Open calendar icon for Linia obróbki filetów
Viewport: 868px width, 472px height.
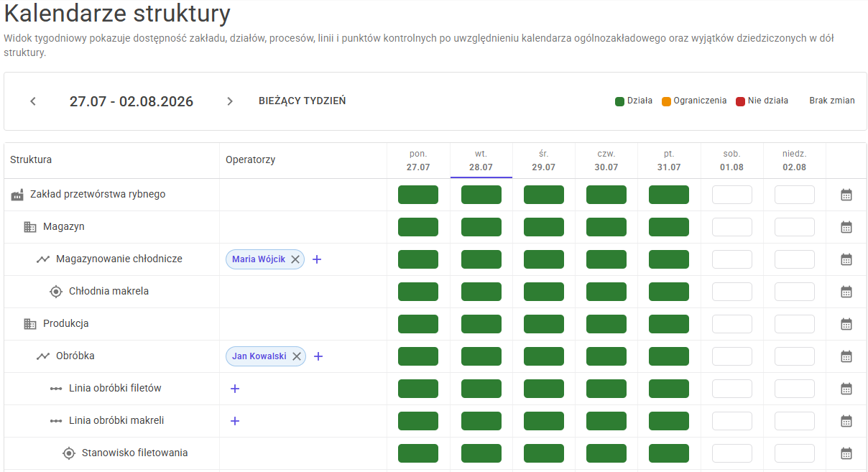pyautogui.click(x=846, y=389)
